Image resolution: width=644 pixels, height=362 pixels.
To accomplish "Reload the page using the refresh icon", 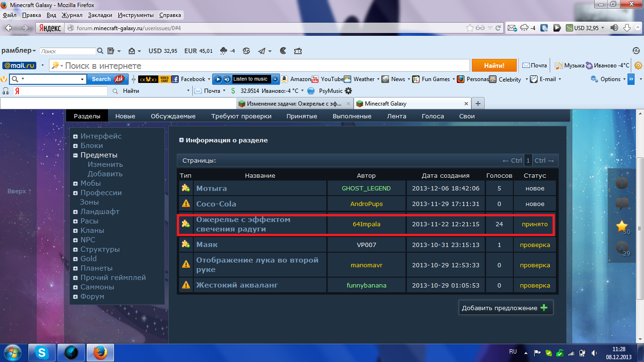I will tap(499, 28).
